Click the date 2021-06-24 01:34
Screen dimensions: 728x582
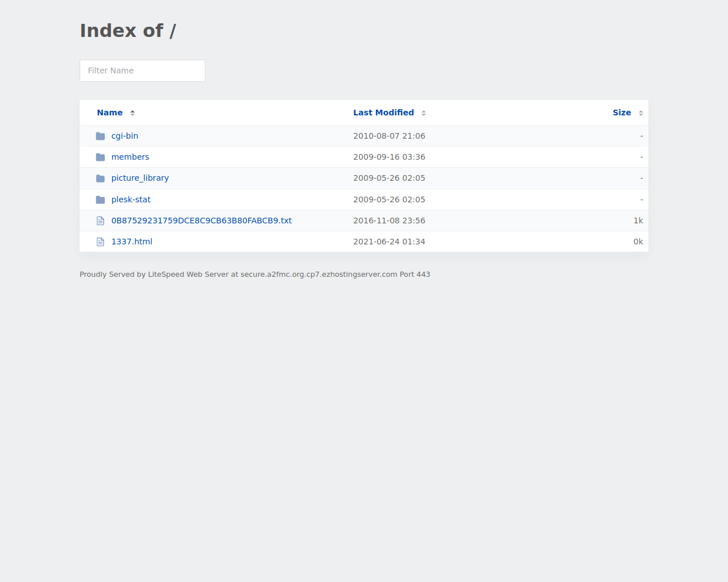[x=389, y=242]
